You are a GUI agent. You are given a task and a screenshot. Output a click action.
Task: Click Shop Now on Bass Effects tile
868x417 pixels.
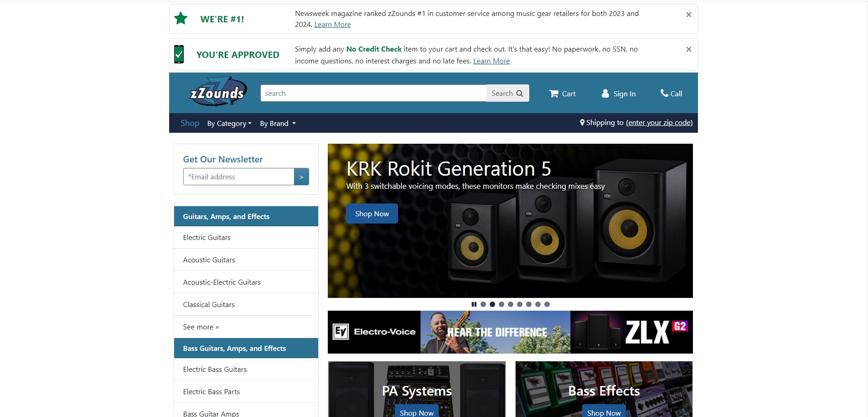click(x=604, y=412)
